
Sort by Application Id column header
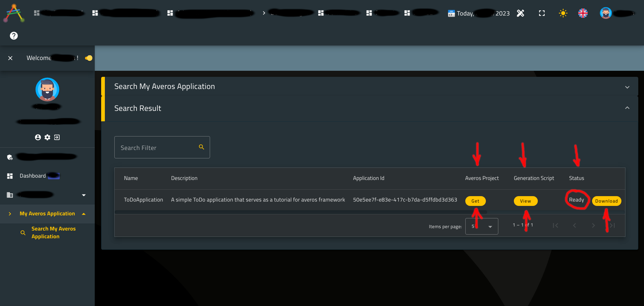pyautogui.click(x=369, y=178)
